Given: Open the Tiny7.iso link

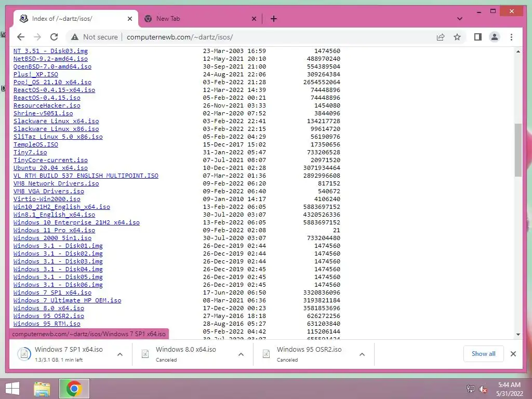Looking at the screenshot, I should coord(30,152).
